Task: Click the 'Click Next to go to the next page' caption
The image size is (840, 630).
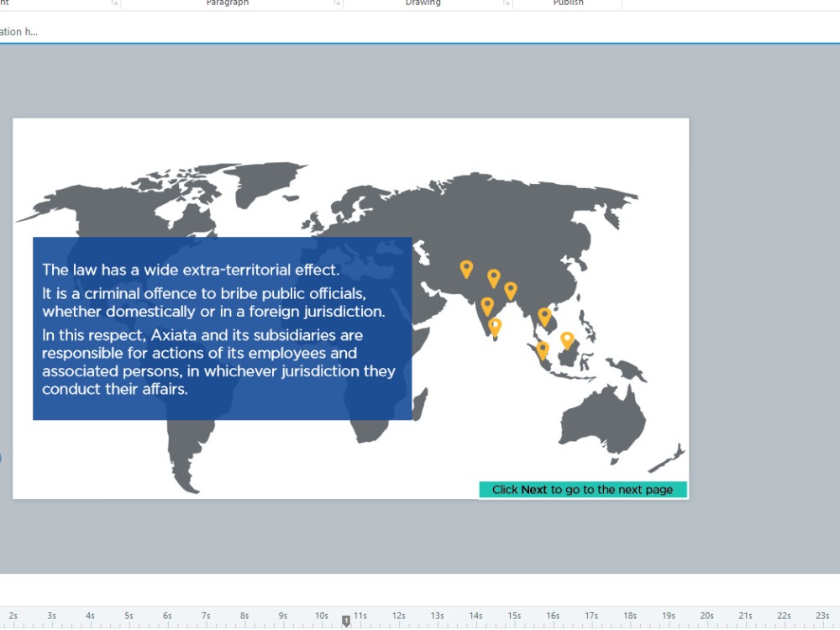Action: 583,490
